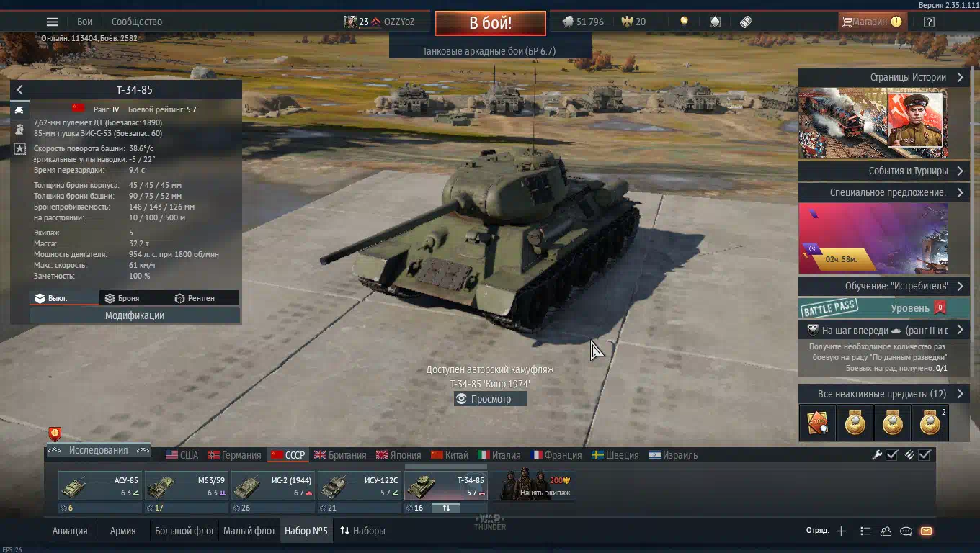
Task: Open the help question mark icon
Action: (929, 22)
